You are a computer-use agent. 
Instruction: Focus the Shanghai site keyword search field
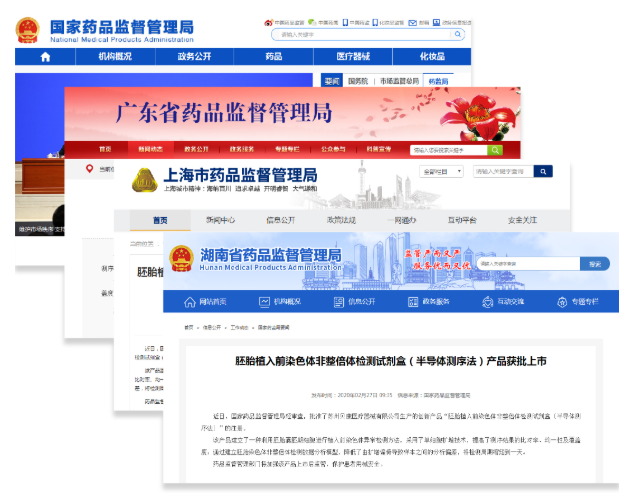[x=503, y=171]
